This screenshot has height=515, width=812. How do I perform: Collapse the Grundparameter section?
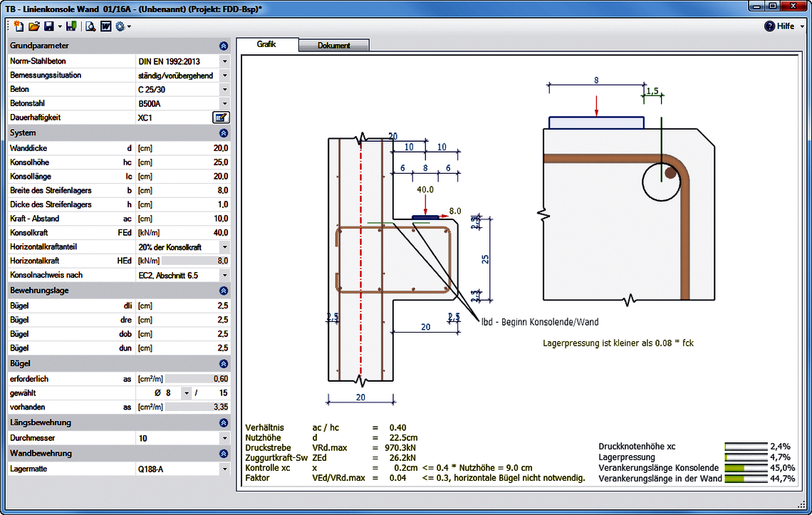click(x=223, y=46)
